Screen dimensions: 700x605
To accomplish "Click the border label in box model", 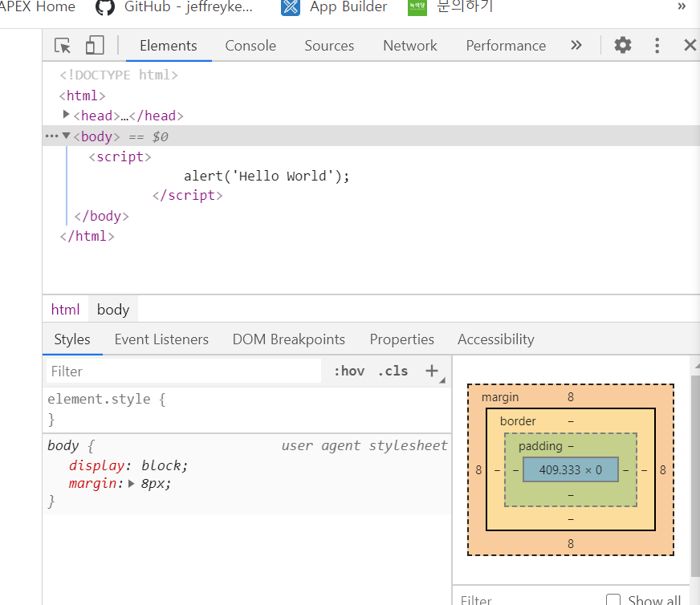I will (x=518, y=421).
